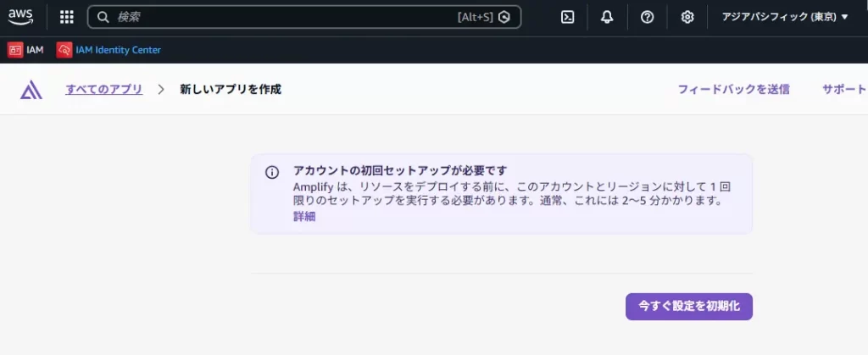
Task: Focus the 検索 search input field
Action: pos(280,17)
